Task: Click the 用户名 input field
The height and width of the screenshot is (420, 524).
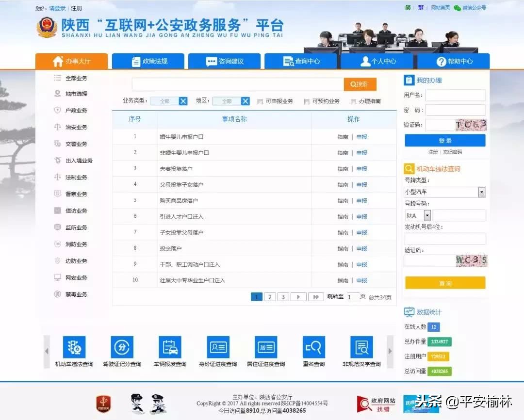Action: (x=455, y=95)
